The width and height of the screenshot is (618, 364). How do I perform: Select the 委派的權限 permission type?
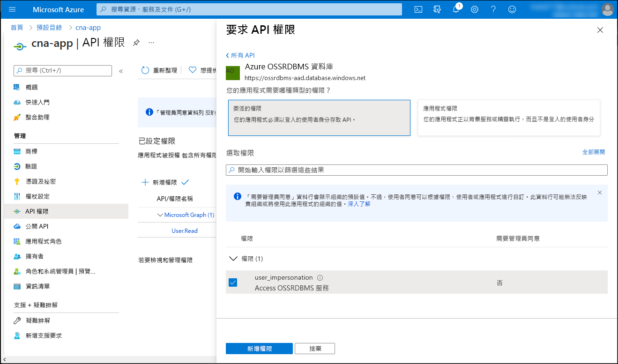pos(319,118)
